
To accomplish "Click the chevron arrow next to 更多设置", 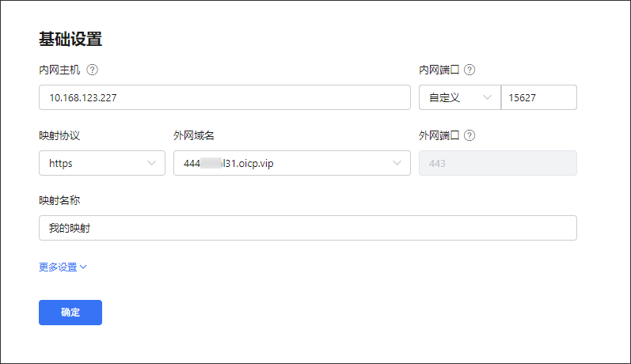I will pyautogui.click(x=83, y=267).
